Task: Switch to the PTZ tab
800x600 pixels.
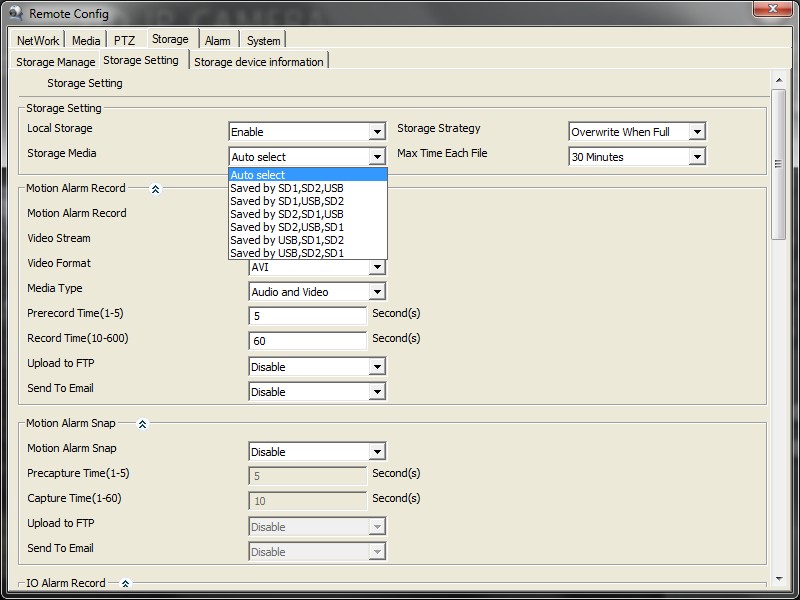Action: click(x=124, y=40)
